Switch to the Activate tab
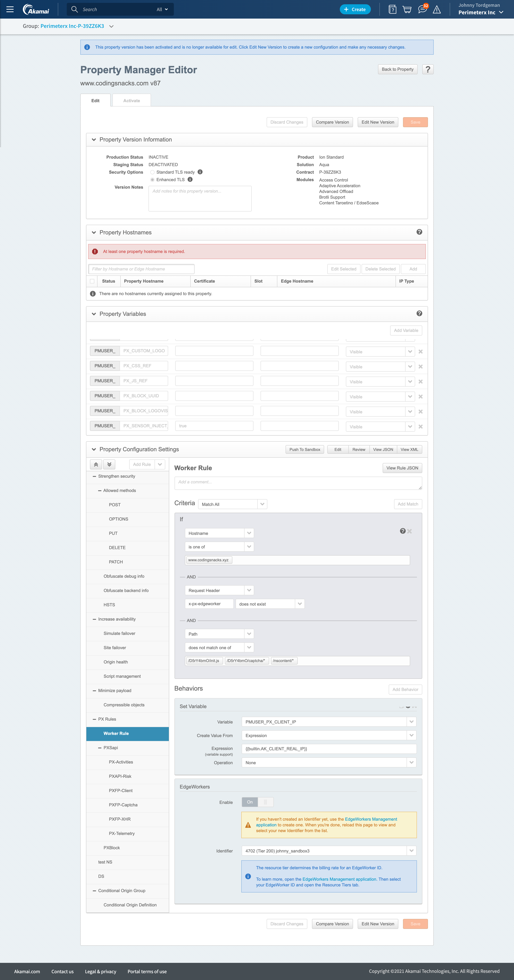The height and width of the screenshot is (980, 514). (132, 101)
